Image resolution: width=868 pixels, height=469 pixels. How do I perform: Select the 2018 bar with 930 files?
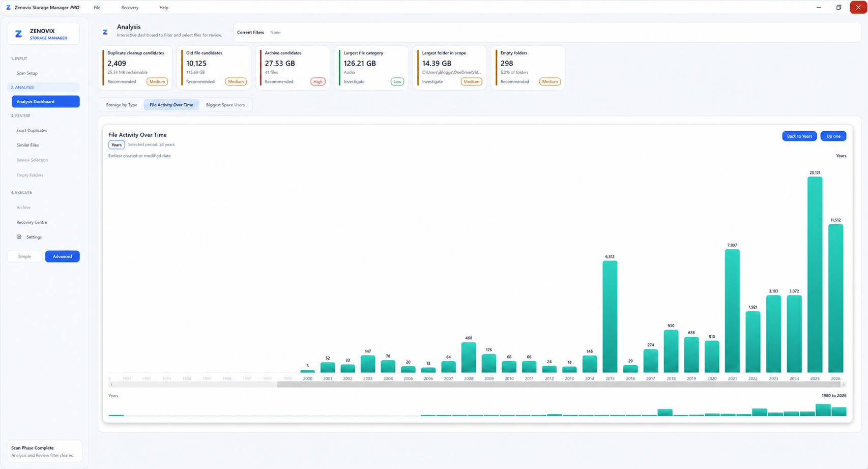pos(671,351)
